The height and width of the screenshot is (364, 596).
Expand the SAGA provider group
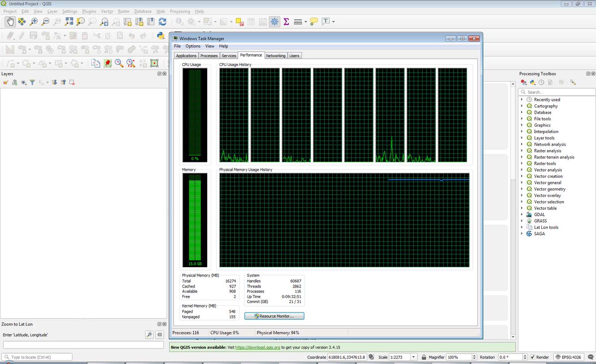pyautogui.click(x=522, y=233)
